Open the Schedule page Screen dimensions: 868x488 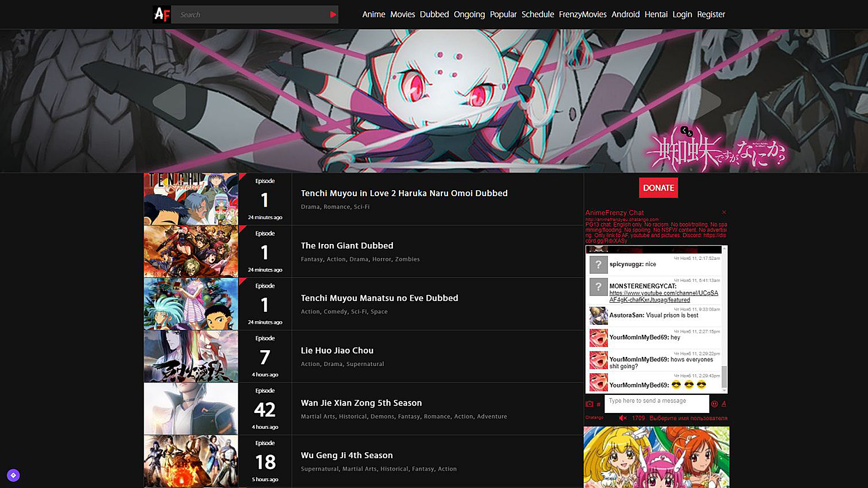coord(538,14)
